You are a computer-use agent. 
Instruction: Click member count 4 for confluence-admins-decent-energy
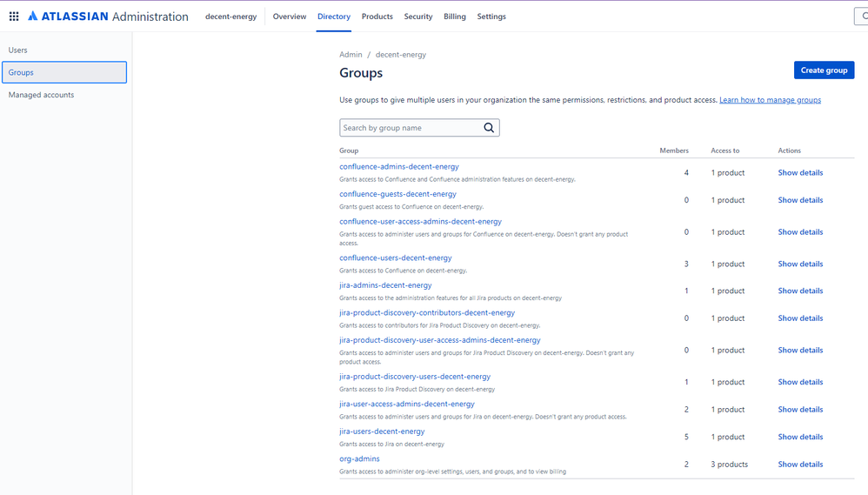[x=686, y=173]
